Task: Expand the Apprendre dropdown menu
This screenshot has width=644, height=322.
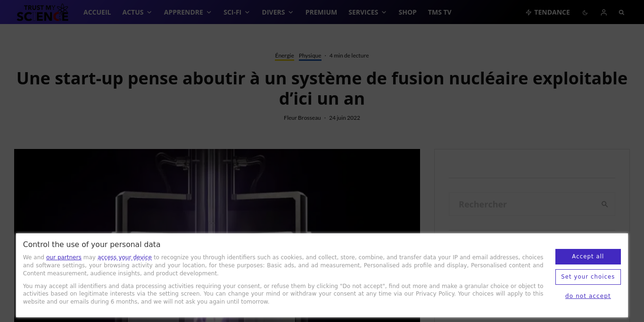Action: 188,12
